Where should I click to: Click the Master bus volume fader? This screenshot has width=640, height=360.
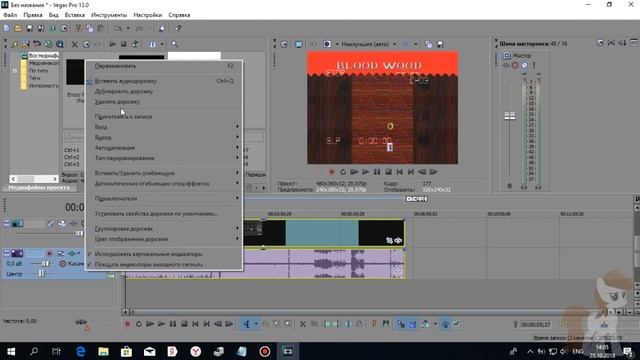click(x=509, y=116)
